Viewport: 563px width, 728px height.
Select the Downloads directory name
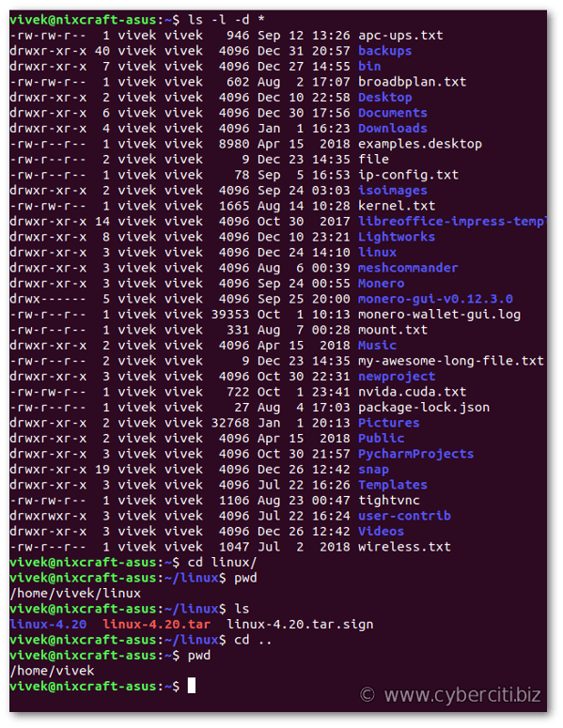393,129
